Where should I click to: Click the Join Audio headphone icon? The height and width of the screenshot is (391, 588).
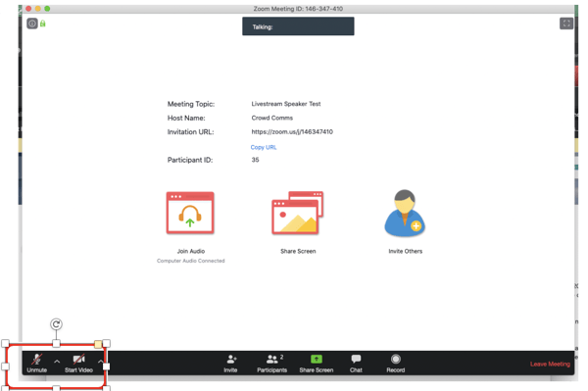[x=190, y=213]
